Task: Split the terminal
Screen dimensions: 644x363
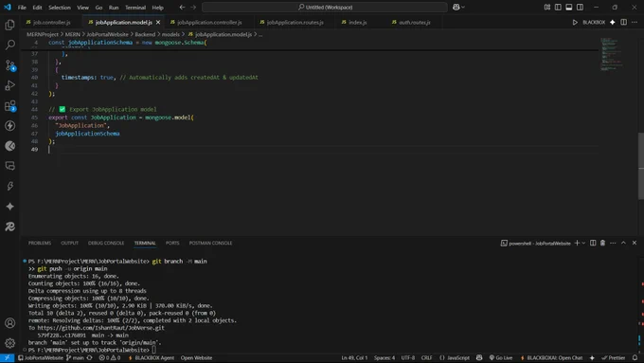Action: click(593, 243)
